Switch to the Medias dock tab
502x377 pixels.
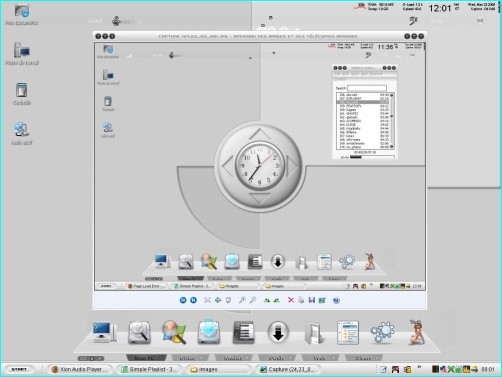233,358
